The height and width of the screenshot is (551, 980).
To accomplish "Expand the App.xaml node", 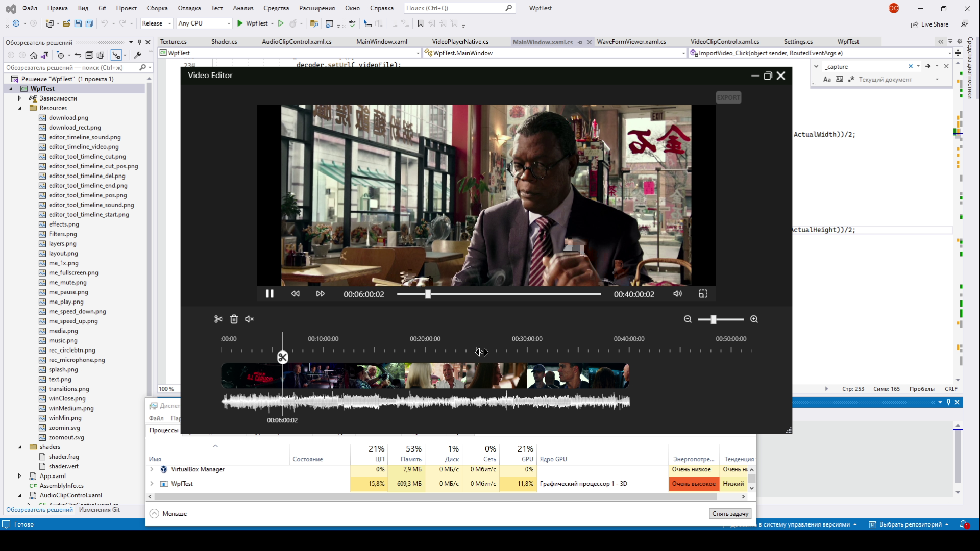I will [19, 476].
